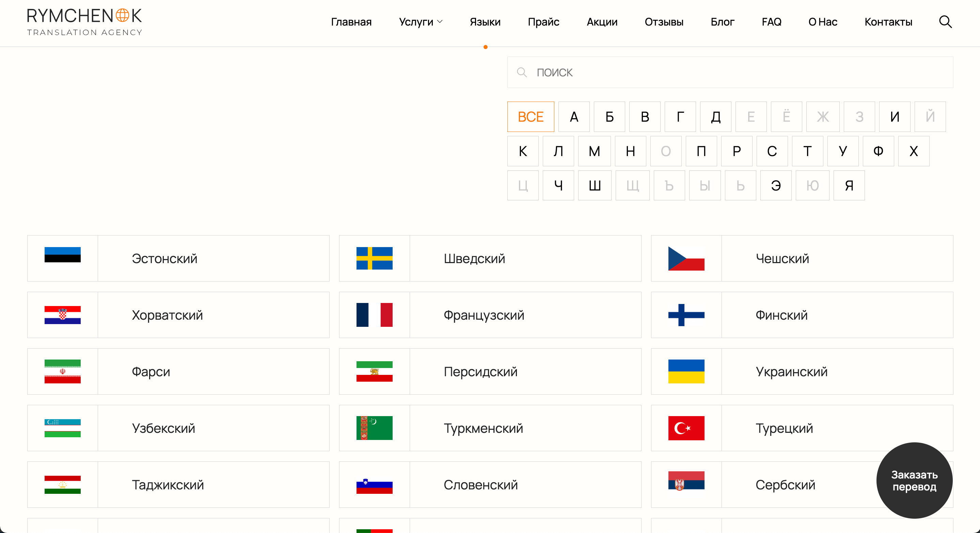Filter languages by letter А
Image resolution: width=980 pixels, height=533 pixels.
coord(574,117)
